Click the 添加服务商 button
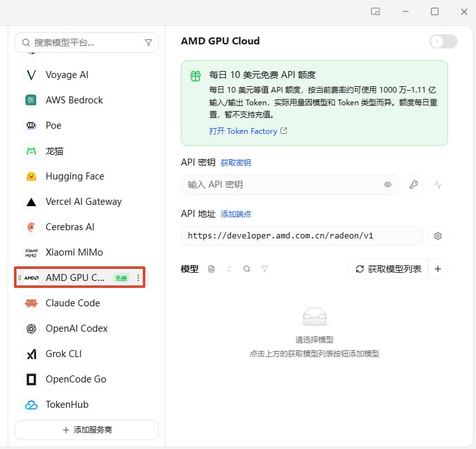Image resolution: width=476 pixels, height=449 pixels. coord(86,430)
